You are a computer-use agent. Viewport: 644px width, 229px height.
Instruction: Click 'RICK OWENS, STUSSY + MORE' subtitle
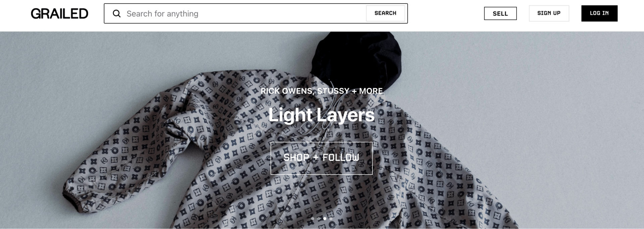(x=321, y=91)
